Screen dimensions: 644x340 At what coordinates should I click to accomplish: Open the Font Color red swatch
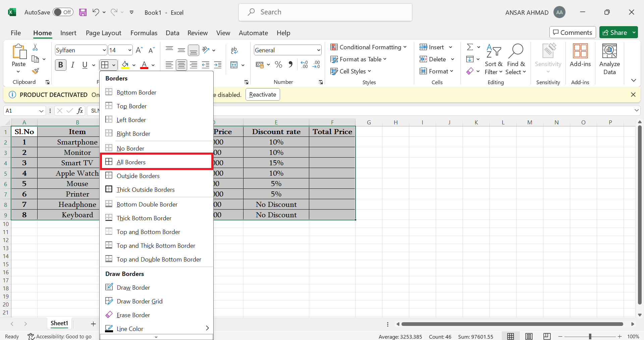[144, 65]
